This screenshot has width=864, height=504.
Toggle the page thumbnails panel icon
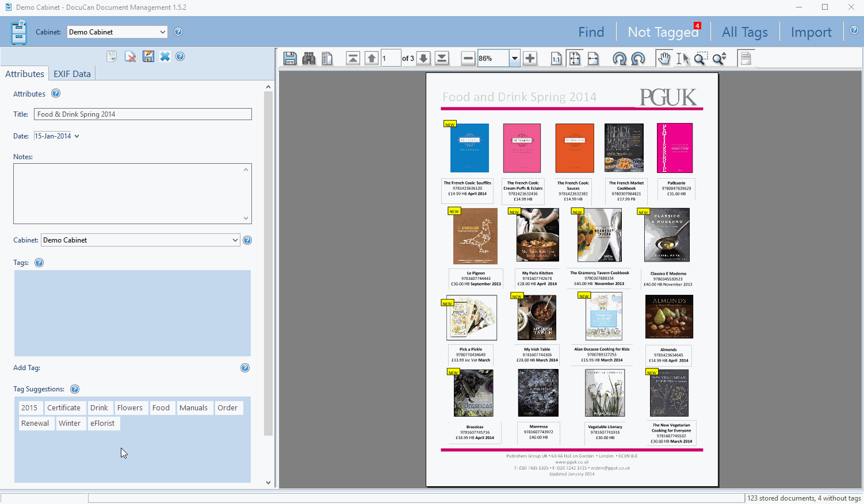point(327,58)
